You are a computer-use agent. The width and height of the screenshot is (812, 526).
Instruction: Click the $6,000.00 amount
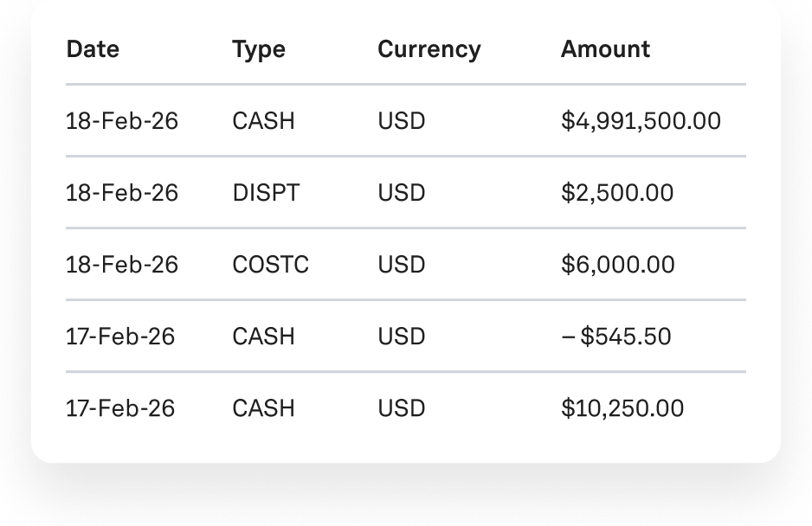617,265
